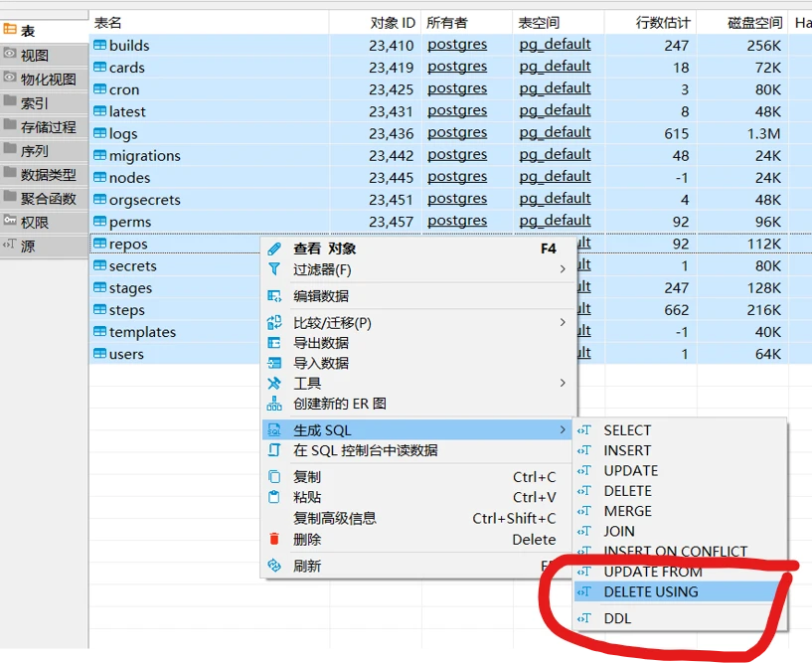Open the 序列 tab

pos(44,150)
